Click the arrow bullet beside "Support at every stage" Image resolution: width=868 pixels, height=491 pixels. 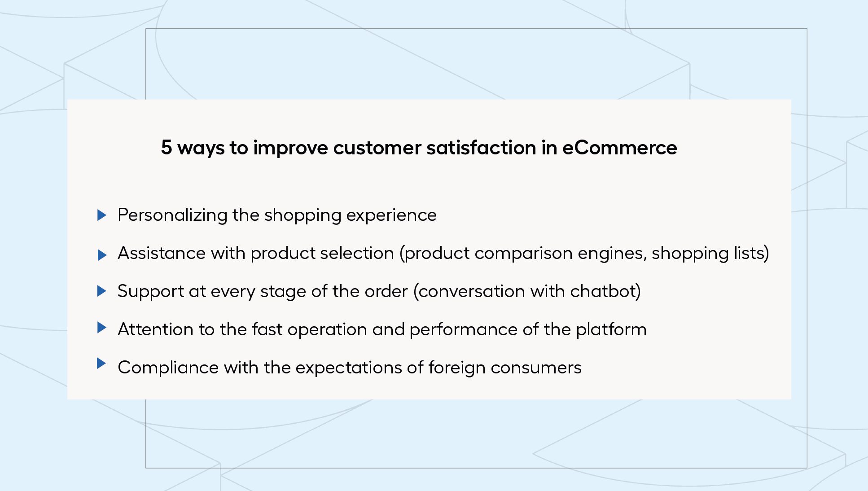click(102, 291)
